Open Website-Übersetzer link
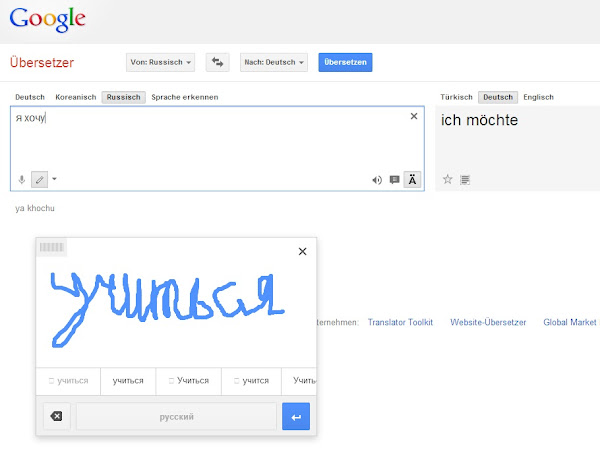The image size is (600, 454). [x=488, y=322]
